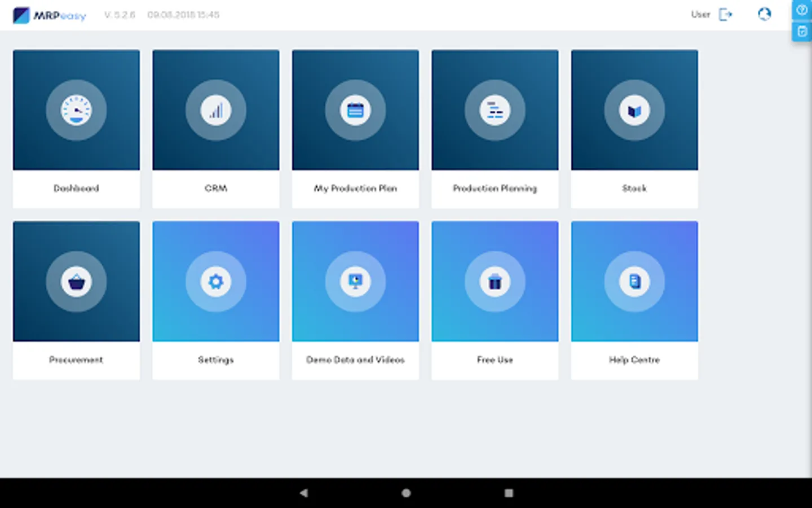The width and height of the screenshot is (812, 508).
Task: Click the Settings tile label
Action: [216, 360]
